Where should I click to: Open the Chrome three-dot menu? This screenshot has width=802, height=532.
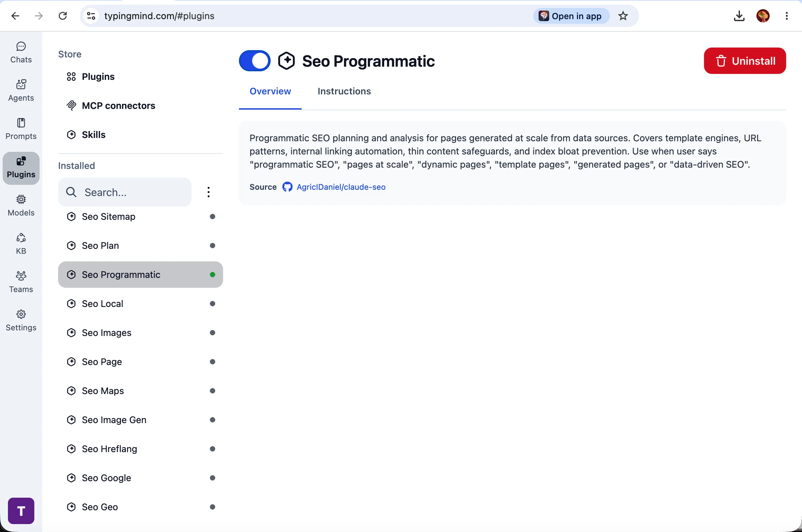[x=787, y=16]
